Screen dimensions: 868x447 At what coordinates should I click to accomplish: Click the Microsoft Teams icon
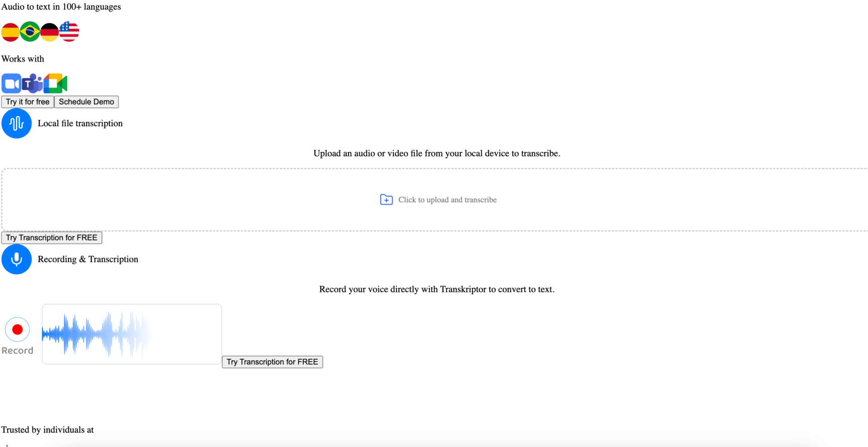click(x=32, y=84)
